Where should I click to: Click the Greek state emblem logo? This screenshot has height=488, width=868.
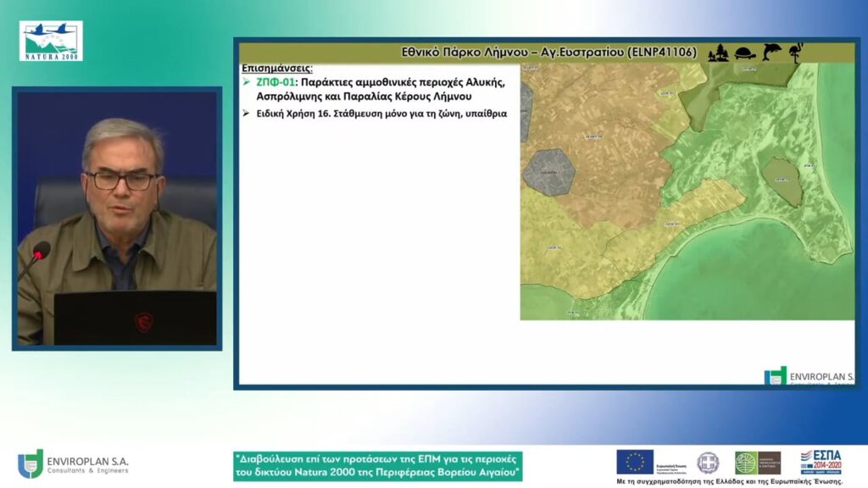[x=708, y=463]
